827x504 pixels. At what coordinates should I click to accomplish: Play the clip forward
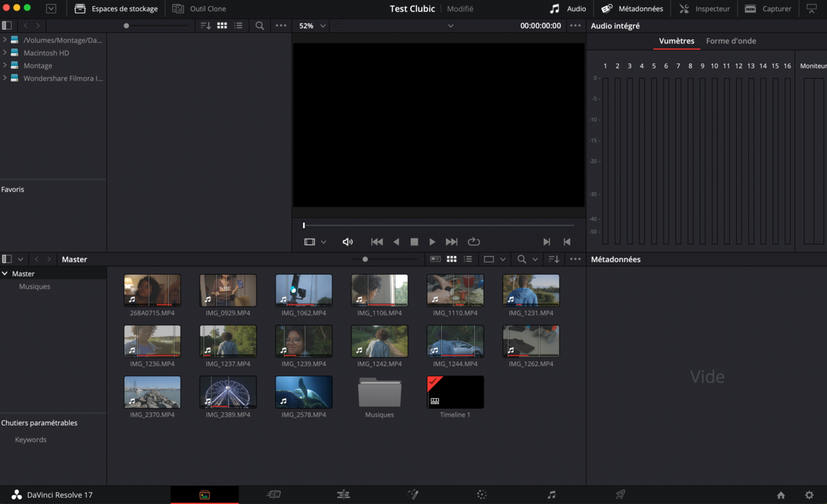432,242
